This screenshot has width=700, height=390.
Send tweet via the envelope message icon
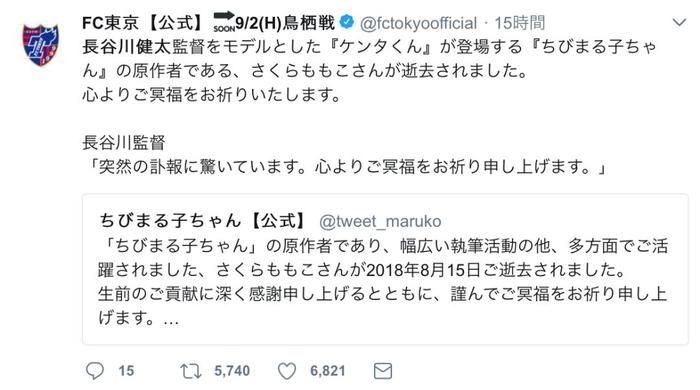pyautogui.click(x=383, y=371)
